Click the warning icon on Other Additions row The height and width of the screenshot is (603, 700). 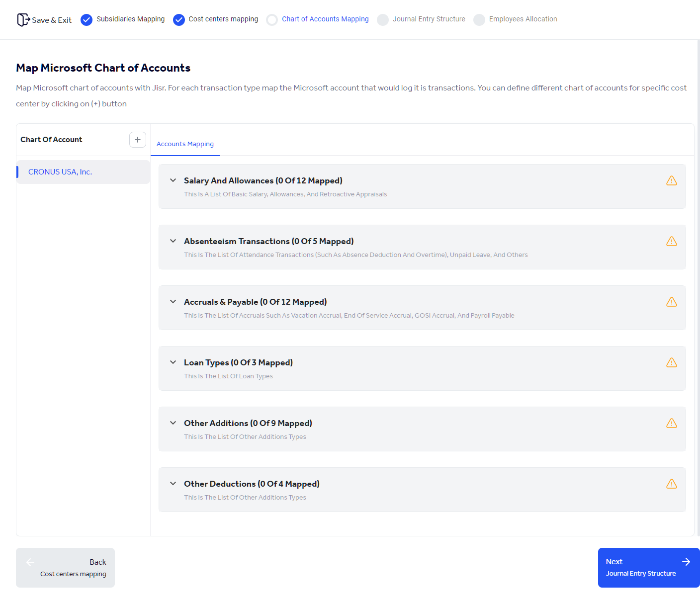click(672, 423)
